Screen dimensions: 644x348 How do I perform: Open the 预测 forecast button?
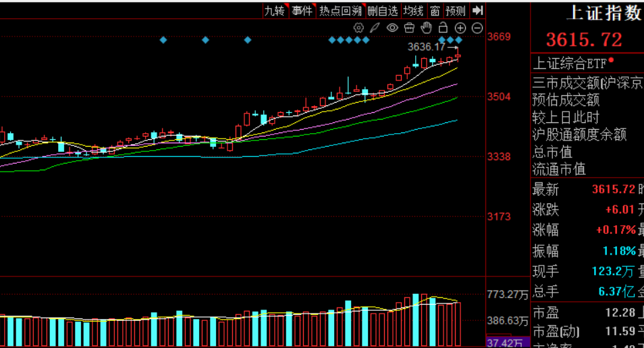pyautogui.click(x=456, y=11)
